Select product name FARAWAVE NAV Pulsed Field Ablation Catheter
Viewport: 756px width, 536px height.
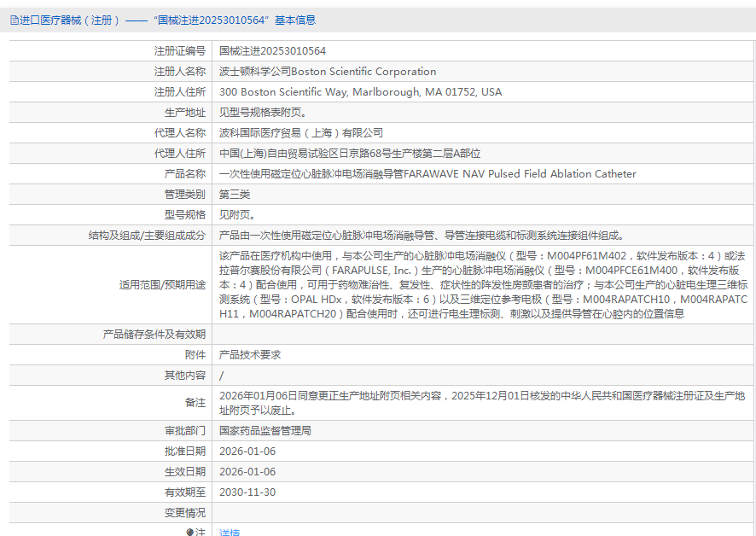520,174
